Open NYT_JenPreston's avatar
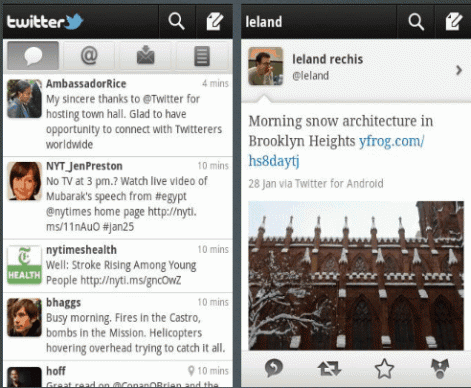This screenshot has height=388, width=471. (24, 181)
